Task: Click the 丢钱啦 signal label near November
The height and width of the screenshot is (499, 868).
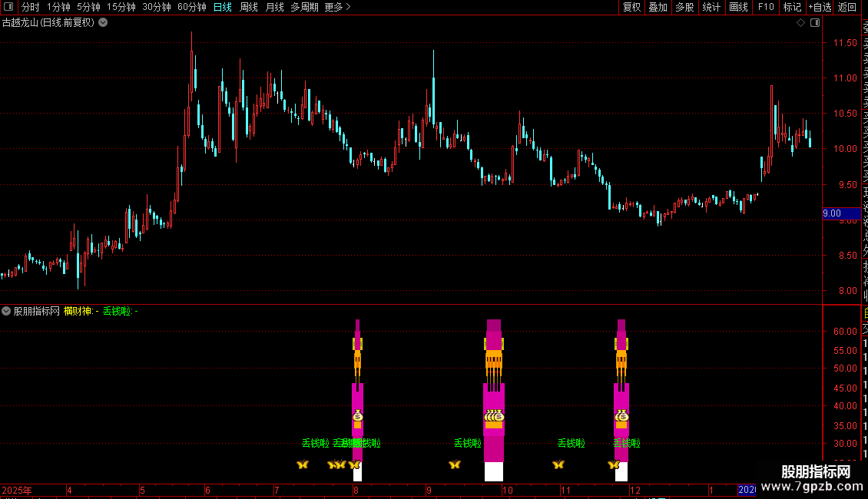Action: tap(571, 443)
